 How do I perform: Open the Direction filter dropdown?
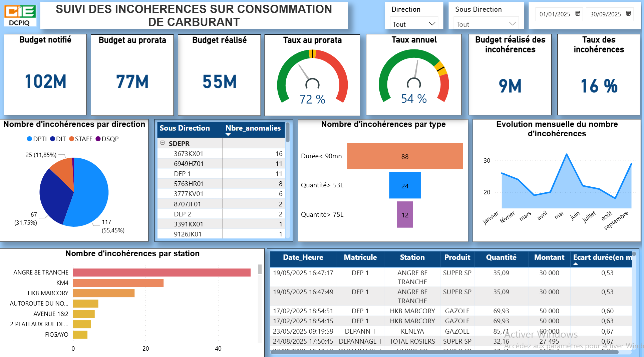[x=433, y=23]
